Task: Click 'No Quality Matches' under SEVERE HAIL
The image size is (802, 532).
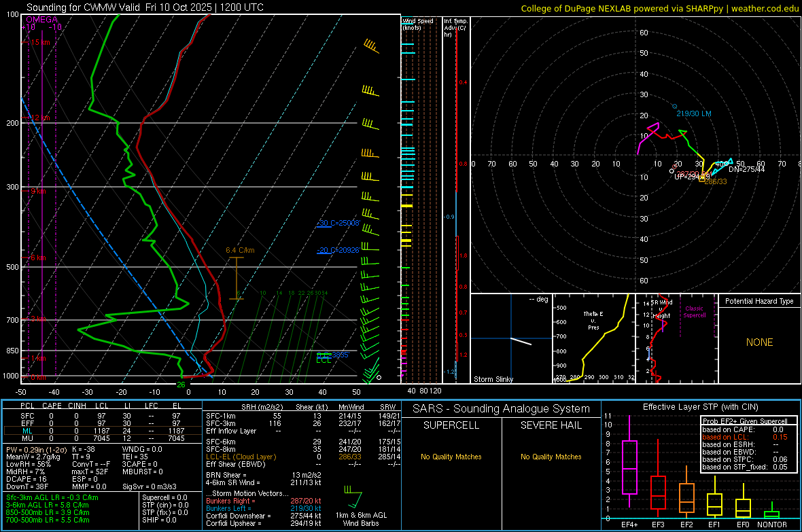Action: 551,457
